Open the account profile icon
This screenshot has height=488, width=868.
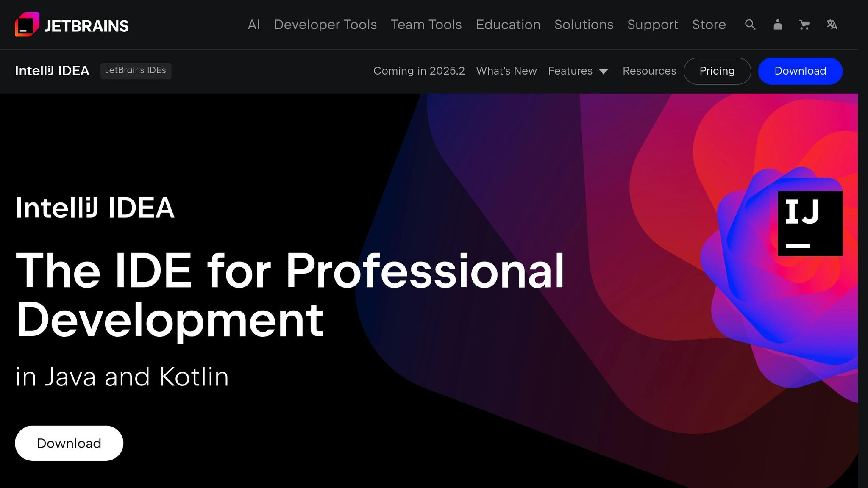click(x=777, y=25)
